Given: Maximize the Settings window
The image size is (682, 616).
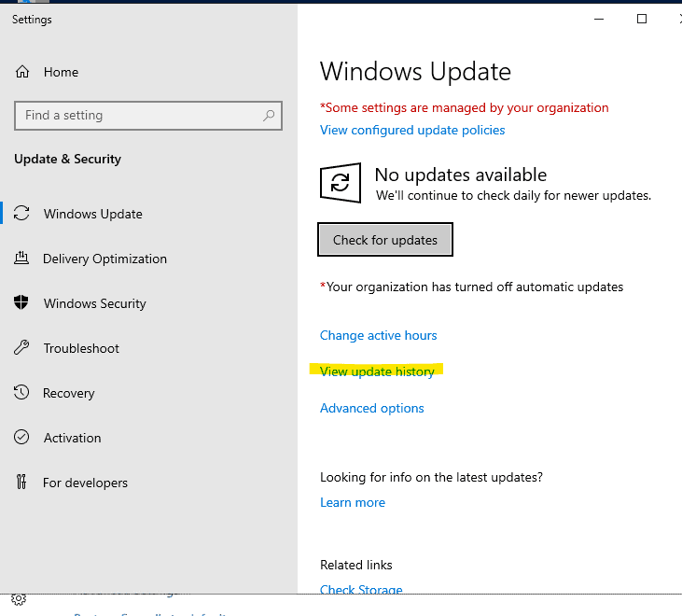Looking at the screenshot, I should point(642,20).
